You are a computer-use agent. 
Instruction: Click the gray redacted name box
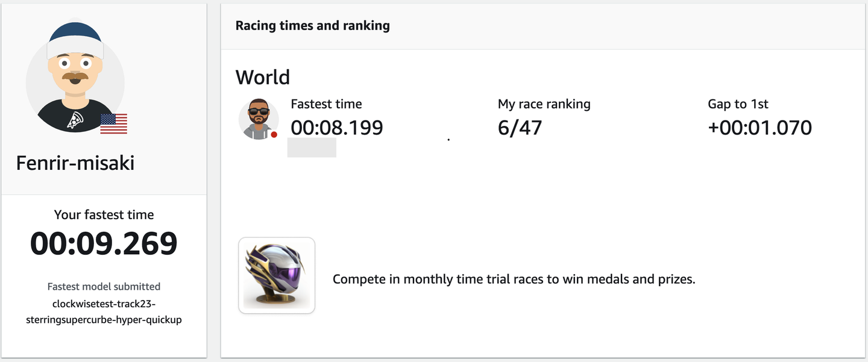(x=312, y=148)
